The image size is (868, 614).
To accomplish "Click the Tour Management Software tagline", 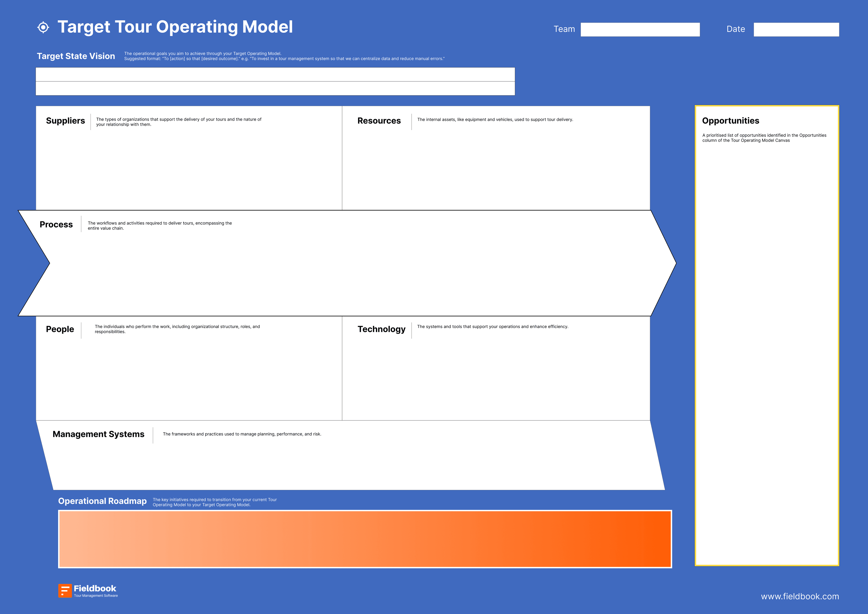I will pyautogui.click(x=96, y=595).
